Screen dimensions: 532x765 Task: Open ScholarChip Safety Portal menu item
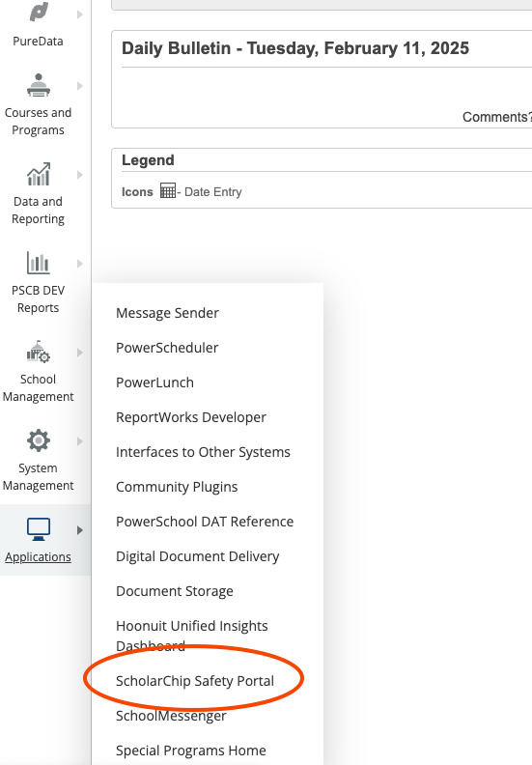195,681
